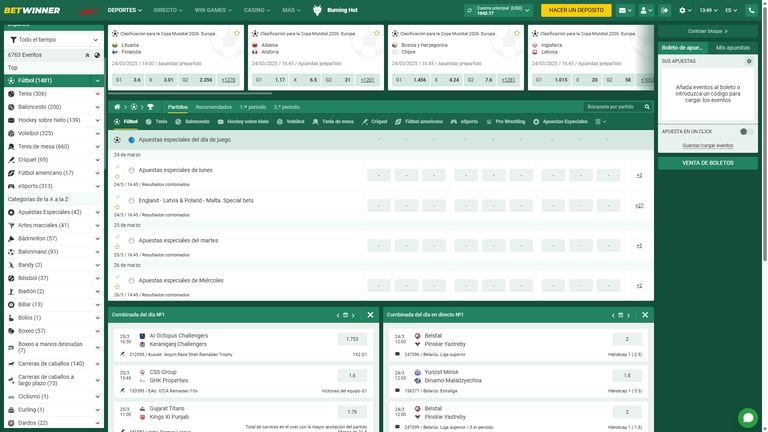Click Contraer bloque to collapse the bet slip
Viewport: 768px width, 432px height.
pyautogui.click(x=708, y=31)
